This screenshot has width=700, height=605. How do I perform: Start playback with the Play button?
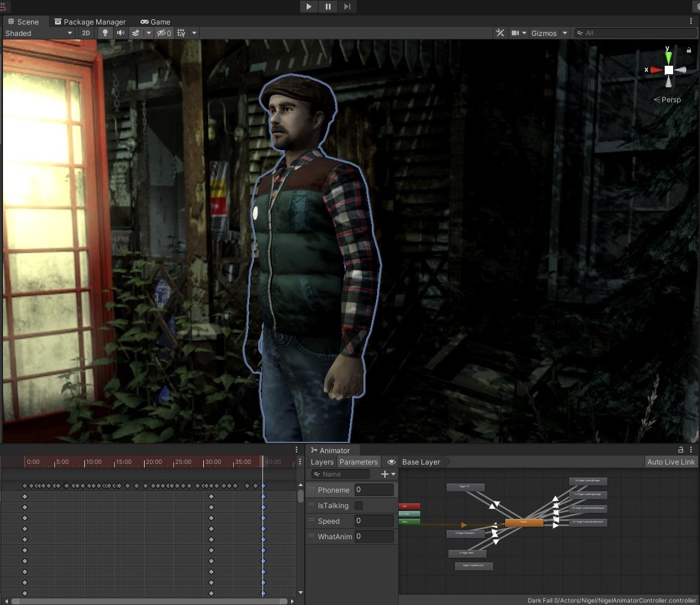(x=308, y=6)
